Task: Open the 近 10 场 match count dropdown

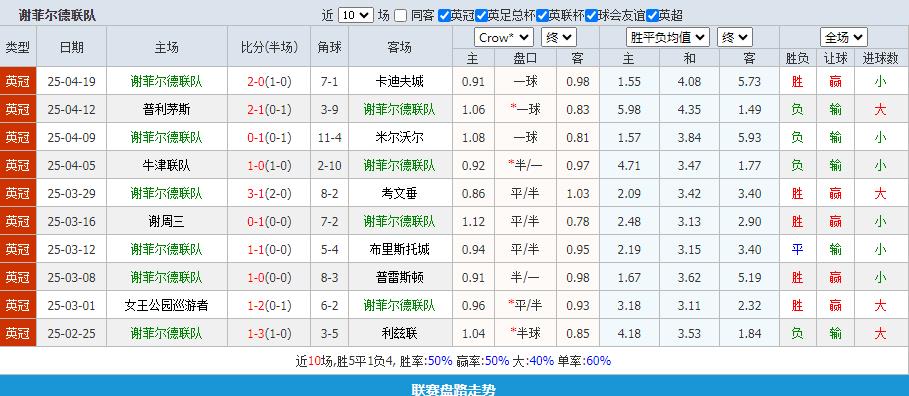Action: (x=355, y=16)
